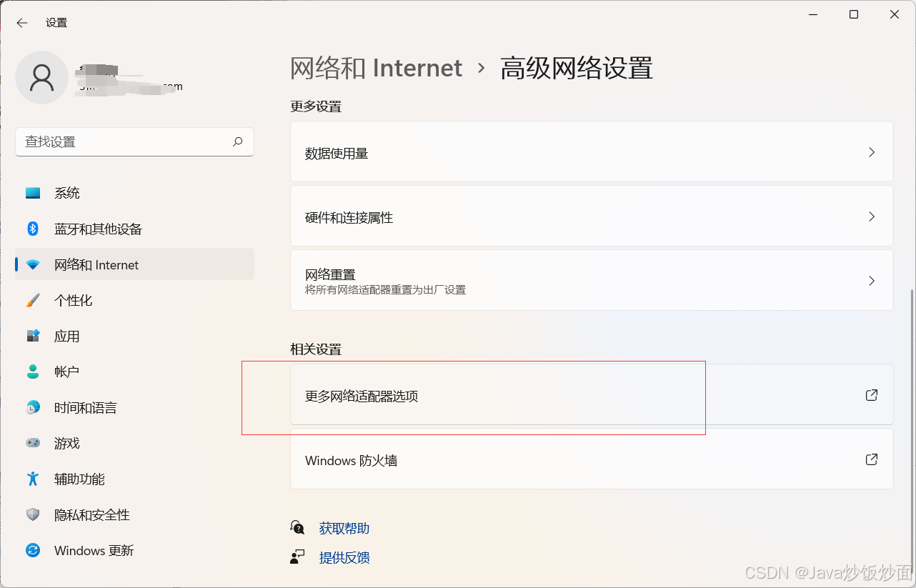Image resolution: width=916 pixels, height=588 pixels.
Task: Open 系统 settings category
Action: pos(134,193)
